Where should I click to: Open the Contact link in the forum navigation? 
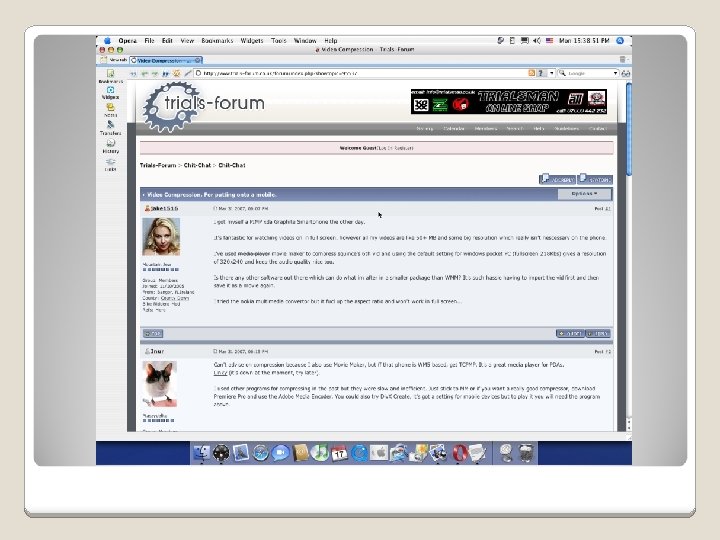coord(598,129)
